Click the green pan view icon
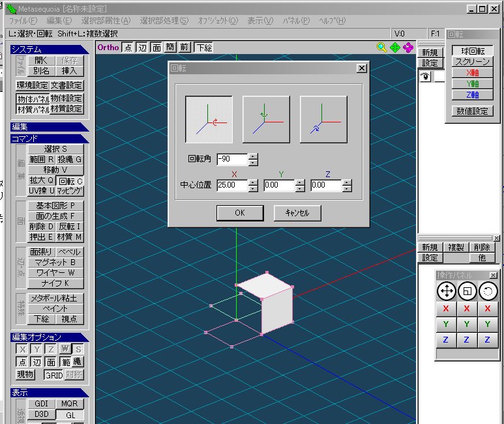 point(394,48)
